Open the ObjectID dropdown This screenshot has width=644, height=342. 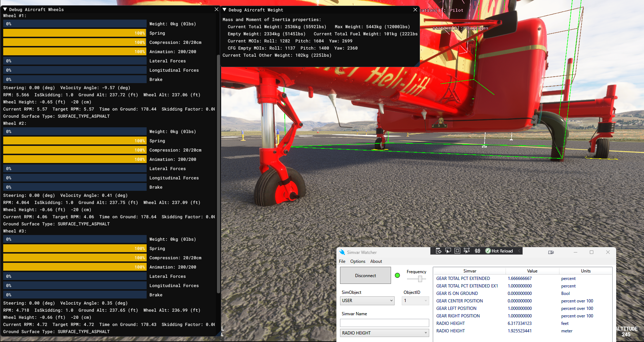click(x=415, y=301)
